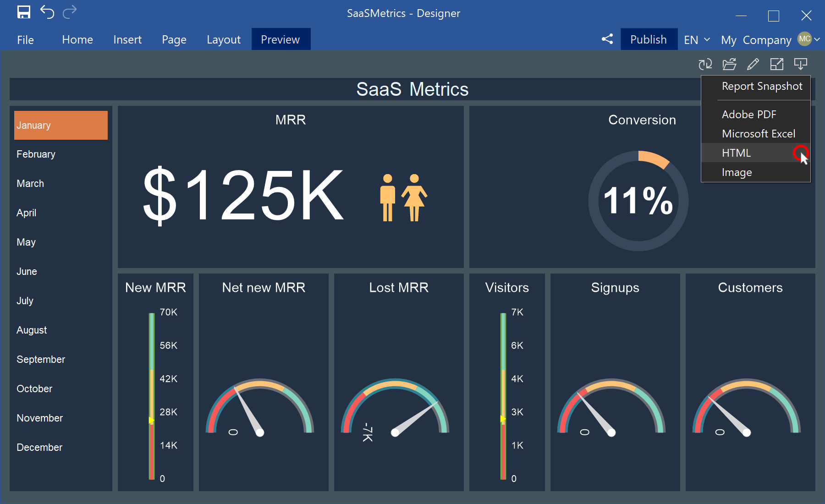The image size is (825, 504).
Task: Select August in month list
Action: pos(61,330)
